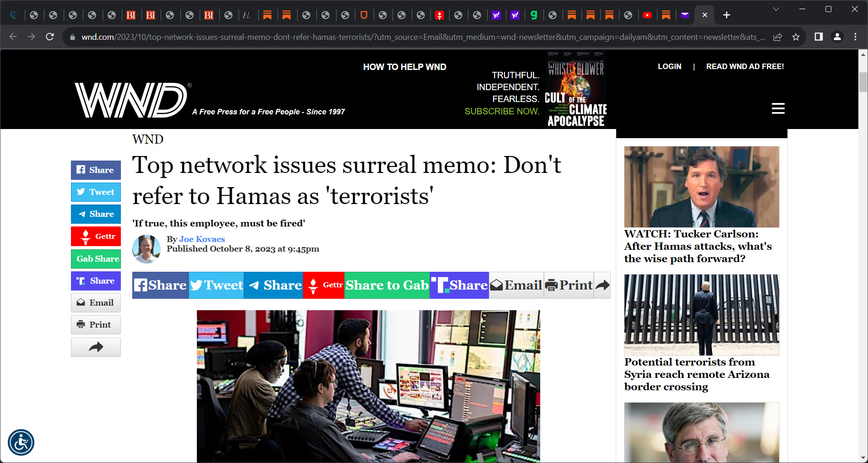The height and width of the screenshot is (463, 868).
Task: Click horizontal bar Gettr button
Action: [324, 285]
